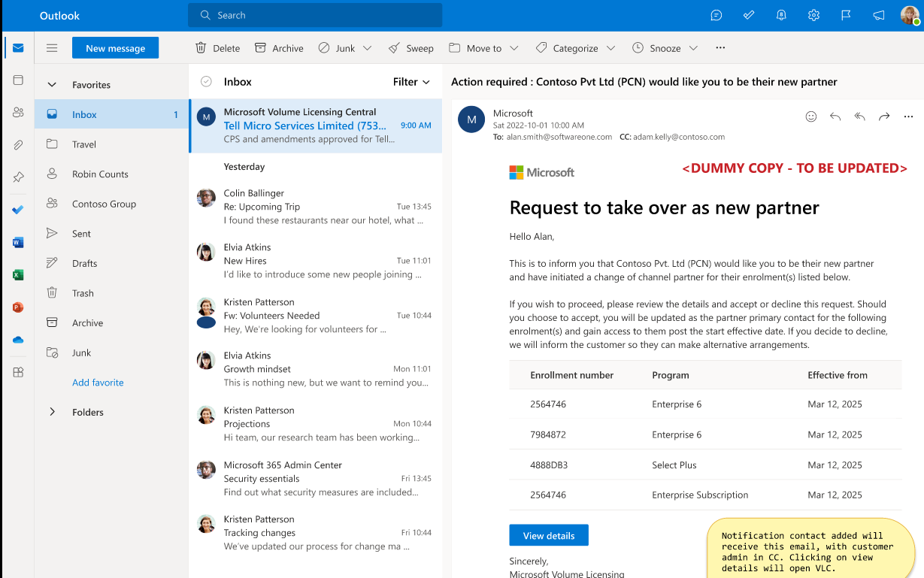Open Contoso Group favorite
Viewport: 924px width, 578px height.
(111, 204)
